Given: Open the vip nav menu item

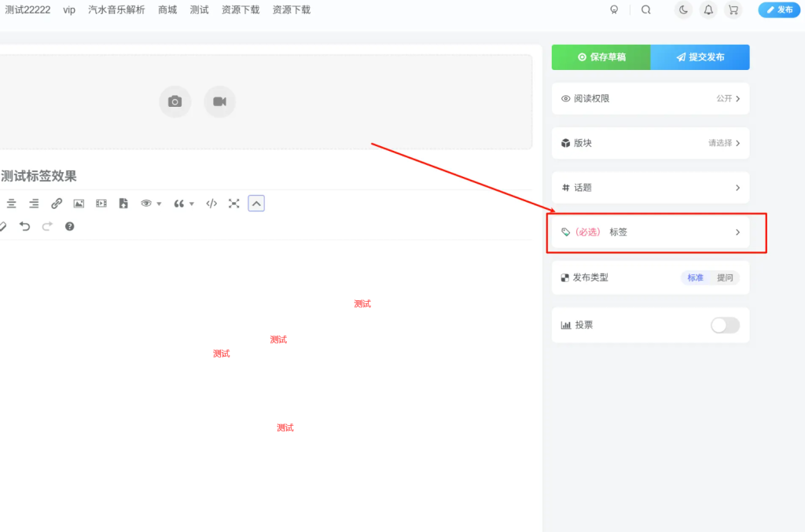Looking at the screenshot, I should pyautogui.click(x=69, y=9).
